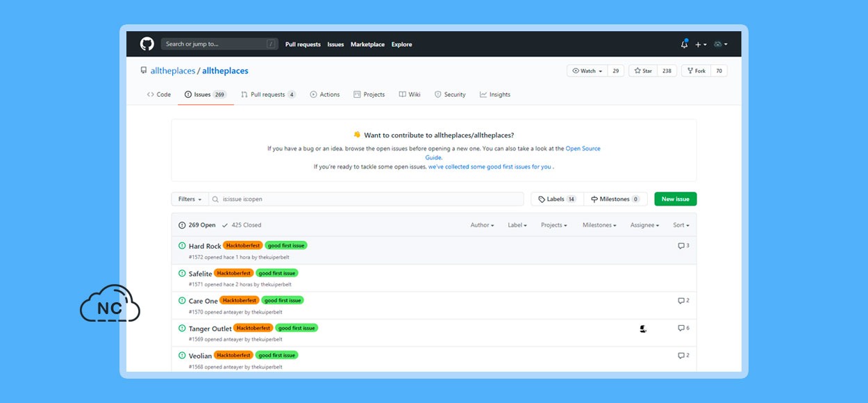The height and width of the screenshot is (403, 868).
Task: Open the alltheplaces owner link
Action: [173, 71]
